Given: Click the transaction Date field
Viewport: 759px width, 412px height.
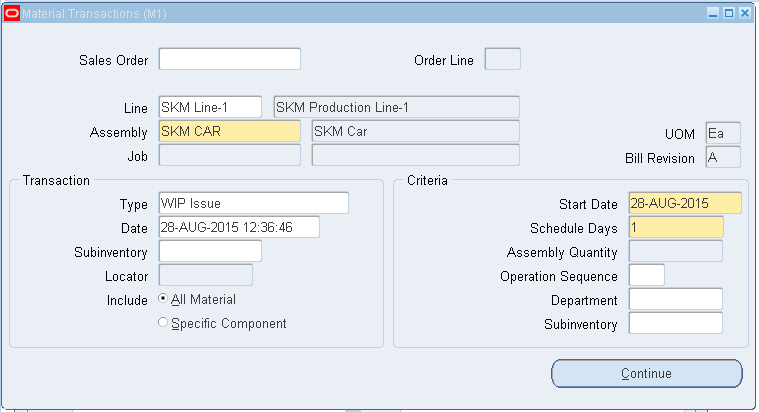Looking at the screenshot, I should [239, 227].
